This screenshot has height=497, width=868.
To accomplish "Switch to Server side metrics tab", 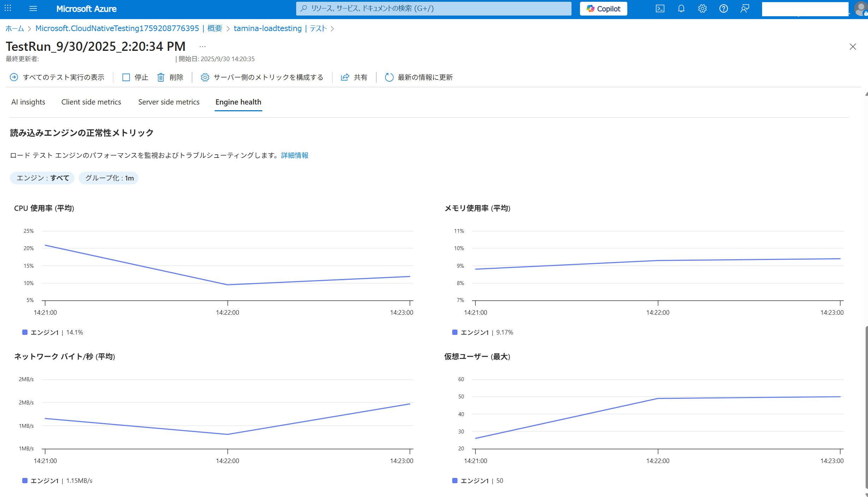I will (x=169, y=102).
